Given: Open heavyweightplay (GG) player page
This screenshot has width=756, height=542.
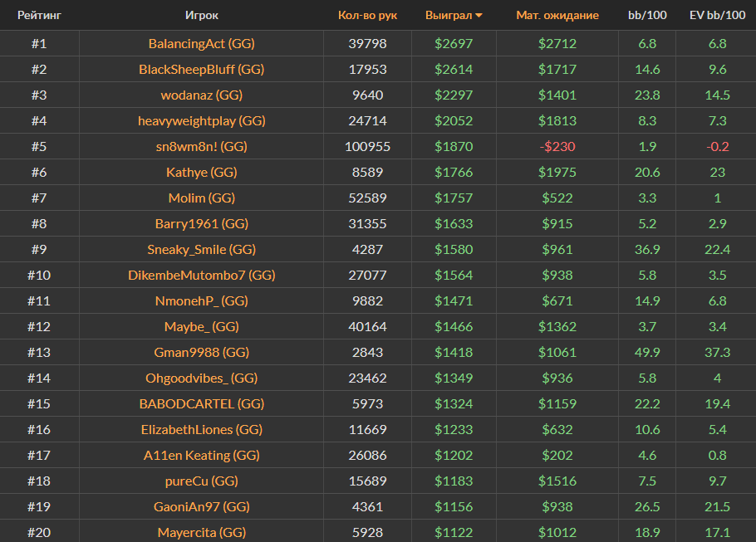Looking at the screenshot, I should point(202,120).
